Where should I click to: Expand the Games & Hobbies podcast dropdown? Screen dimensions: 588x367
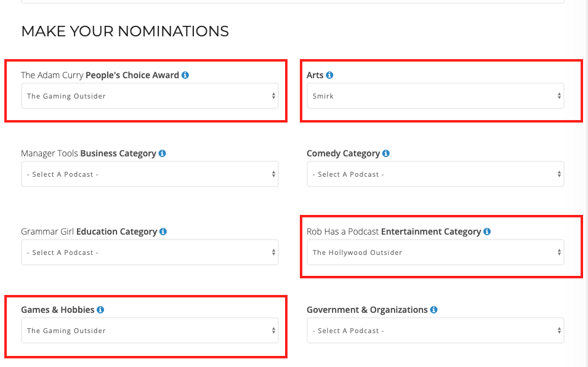point(150,331)
